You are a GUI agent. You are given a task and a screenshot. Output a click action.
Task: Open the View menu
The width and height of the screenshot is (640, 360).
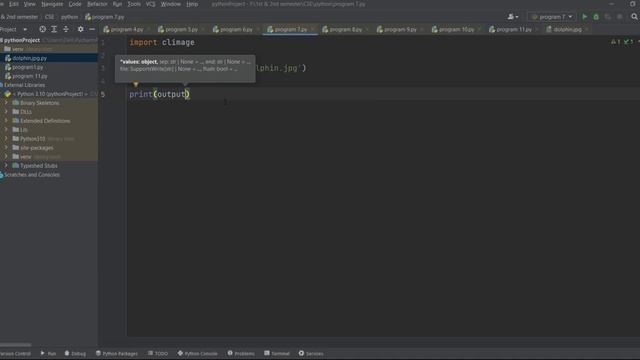point(29,4)
